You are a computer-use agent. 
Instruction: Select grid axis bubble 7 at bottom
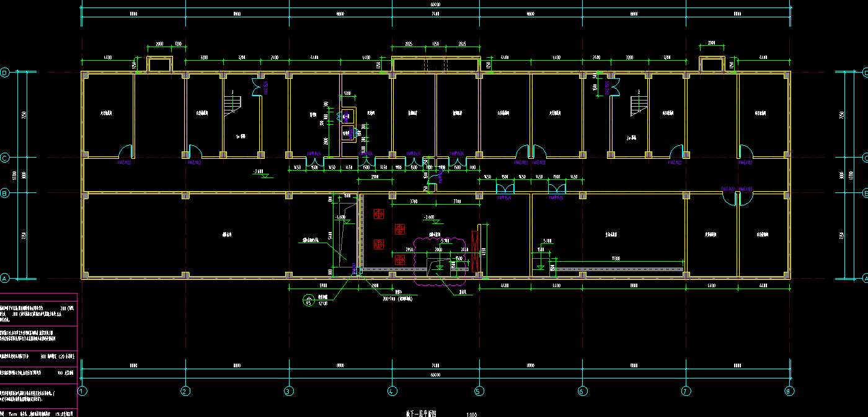tap(686, 391)
